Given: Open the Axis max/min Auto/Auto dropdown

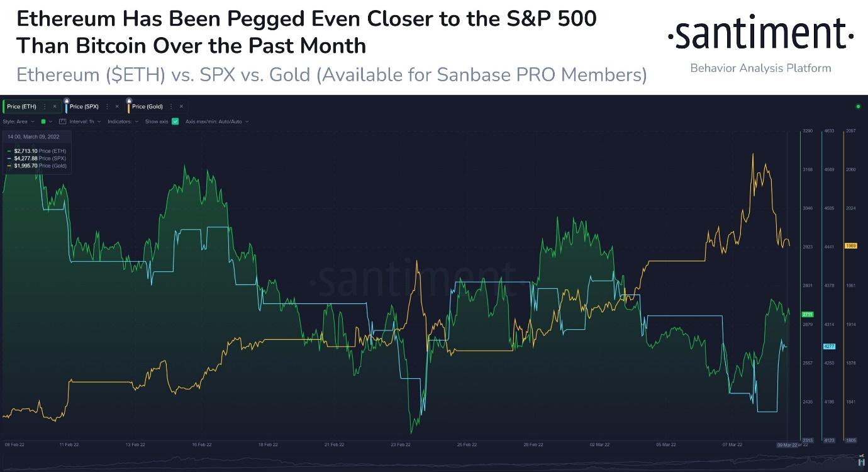Looking at the screenshot, I should point(214,121).
